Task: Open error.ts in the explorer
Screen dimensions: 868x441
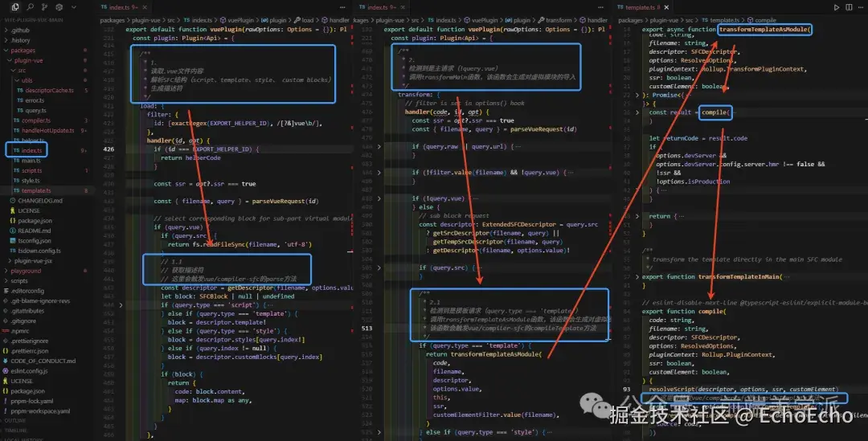Action: (x=35, y=100)
